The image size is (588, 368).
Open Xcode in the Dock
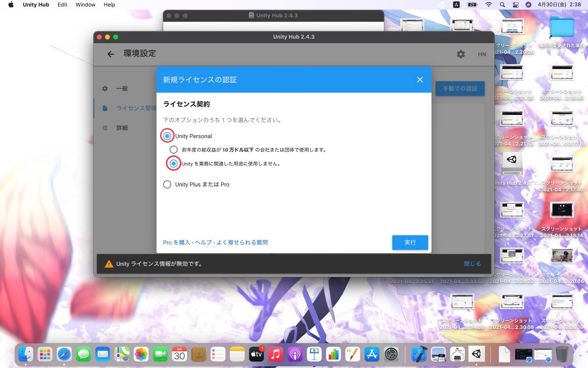(x=419, y=354)
